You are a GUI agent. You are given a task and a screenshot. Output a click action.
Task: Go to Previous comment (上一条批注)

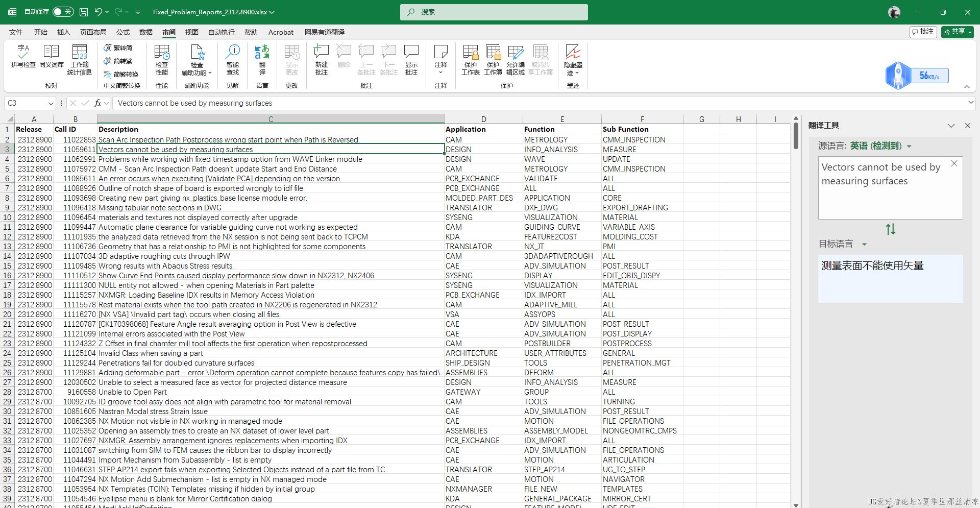pos(366,60)
